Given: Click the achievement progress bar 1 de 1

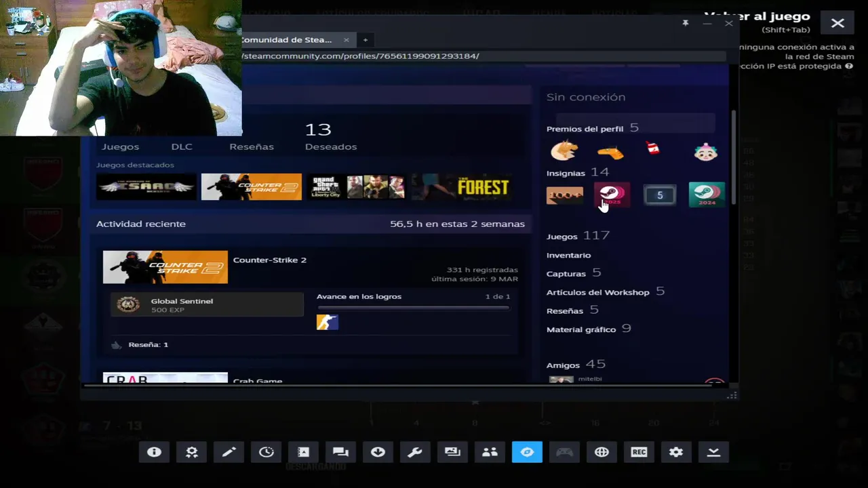Looking at the screenshot, I should click(x=413, y=308).
